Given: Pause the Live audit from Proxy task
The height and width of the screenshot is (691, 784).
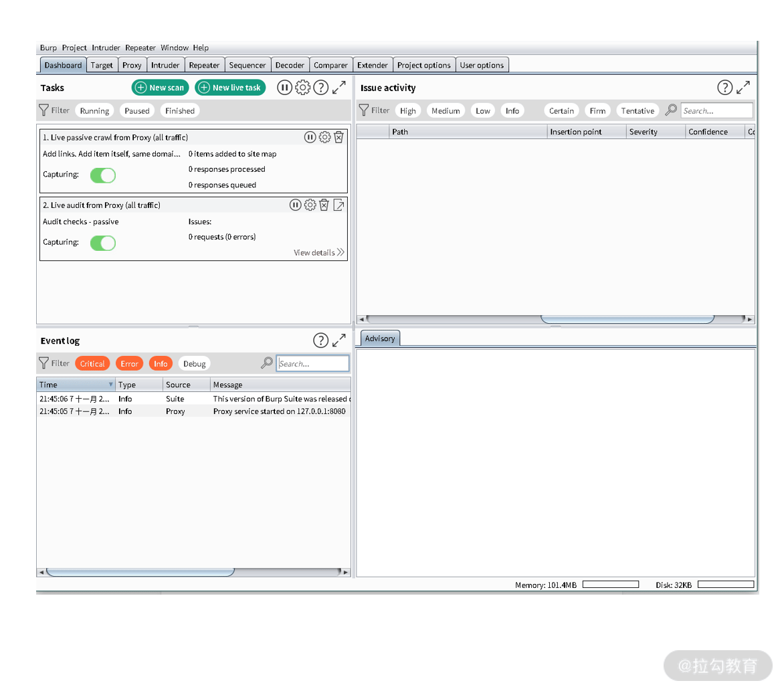Looking at the screenshot, I should coord(296,205).
